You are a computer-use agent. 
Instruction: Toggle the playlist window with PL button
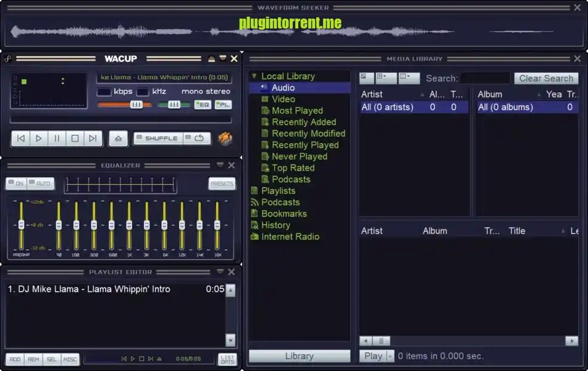coord(223,104)
